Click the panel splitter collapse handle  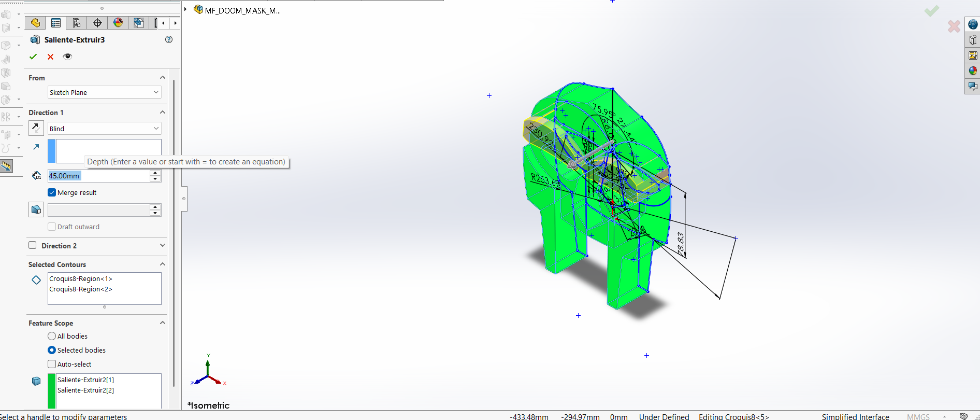click(x=184, y=199)
